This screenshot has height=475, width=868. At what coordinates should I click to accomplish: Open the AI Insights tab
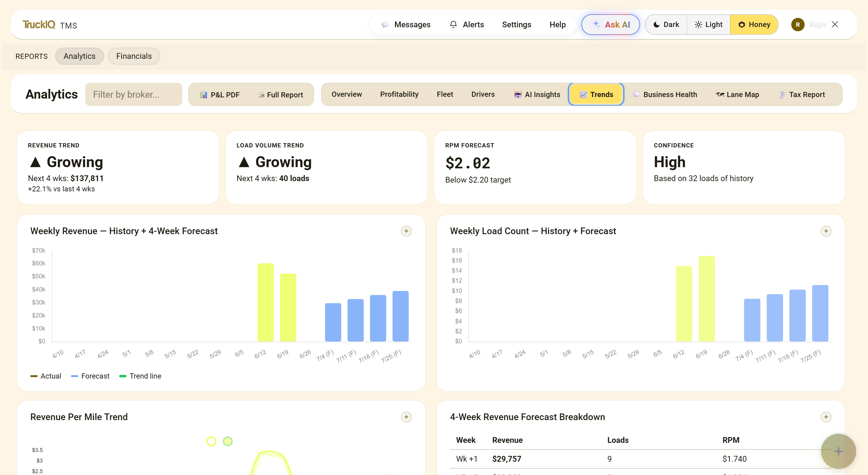tap(537, 95)
